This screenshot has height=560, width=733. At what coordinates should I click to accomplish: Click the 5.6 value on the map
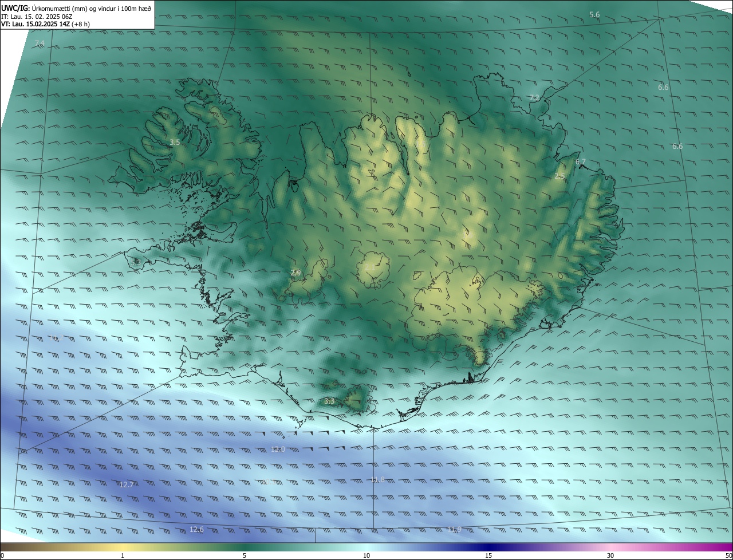click(x=594, y=14)
